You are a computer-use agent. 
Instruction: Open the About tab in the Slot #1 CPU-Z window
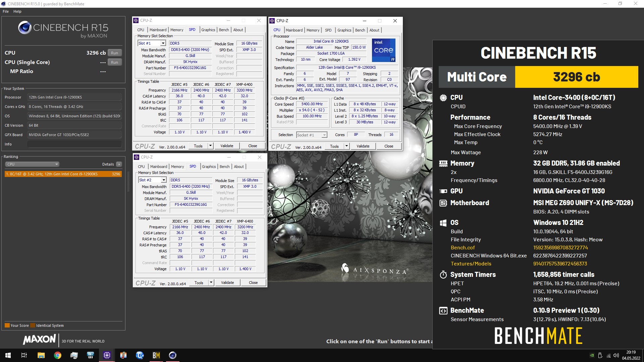(x=238, y=30)
